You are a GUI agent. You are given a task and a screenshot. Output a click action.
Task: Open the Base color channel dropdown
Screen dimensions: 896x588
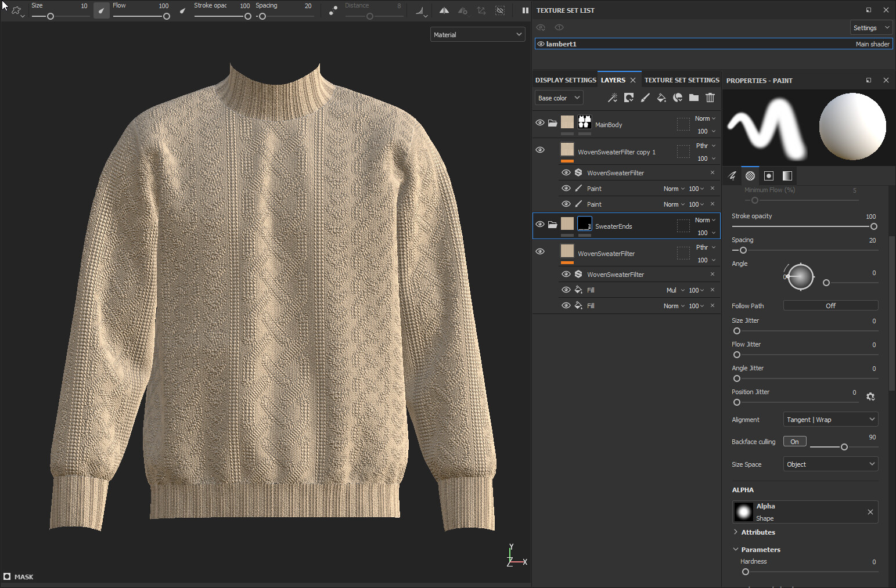[x=558, y=98]
